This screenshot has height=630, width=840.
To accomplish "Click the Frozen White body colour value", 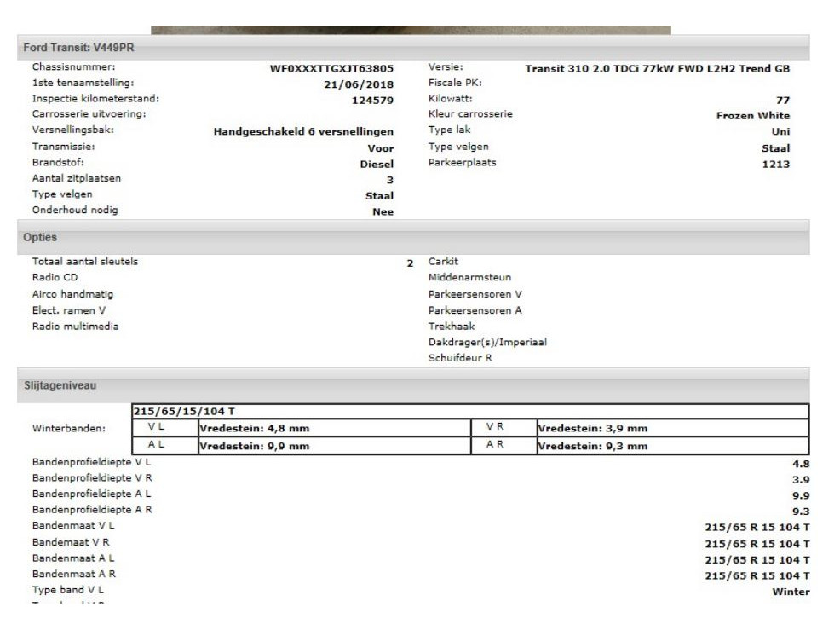I will [x=752, y=115].
